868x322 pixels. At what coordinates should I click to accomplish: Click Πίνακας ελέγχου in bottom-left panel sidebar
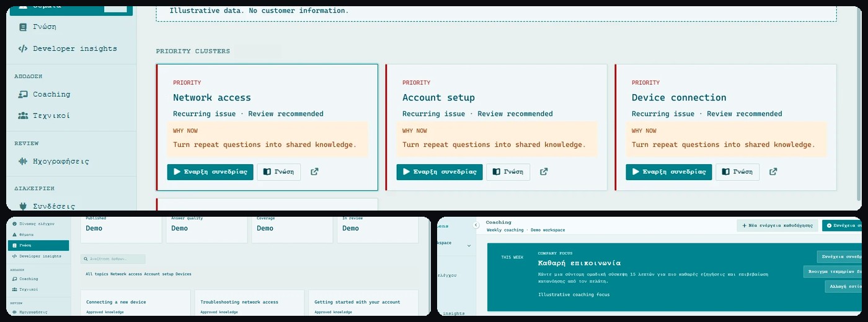pos(38,224)
